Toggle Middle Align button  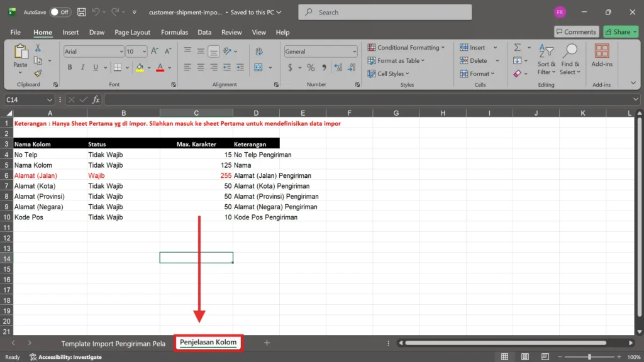(x=201, y=51)
